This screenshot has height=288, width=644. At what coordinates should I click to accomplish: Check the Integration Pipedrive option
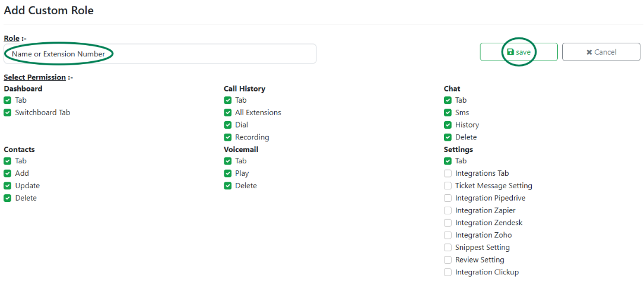[x=448, y=198]
